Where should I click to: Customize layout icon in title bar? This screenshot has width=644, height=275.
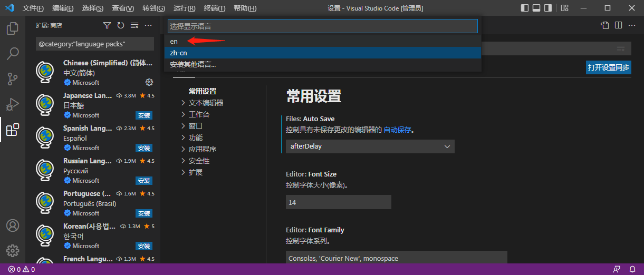pyautogui.click(x=564, y=8)
